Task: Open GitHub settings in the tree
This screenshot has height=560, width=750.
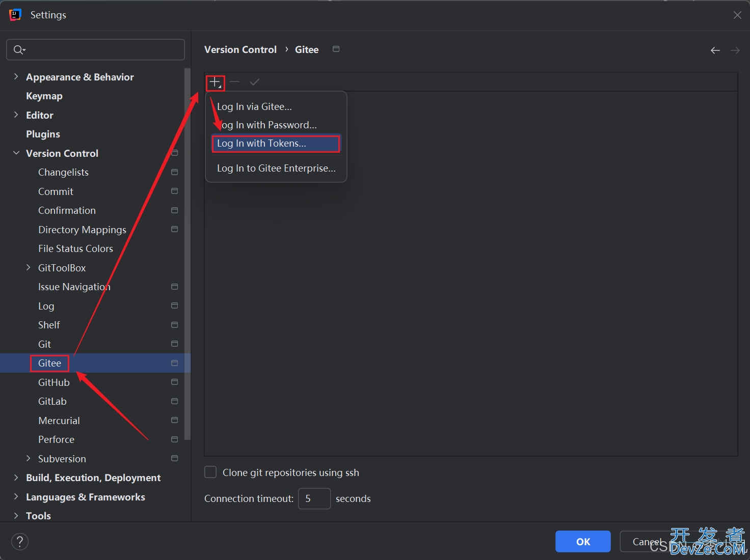Action: 54,382
